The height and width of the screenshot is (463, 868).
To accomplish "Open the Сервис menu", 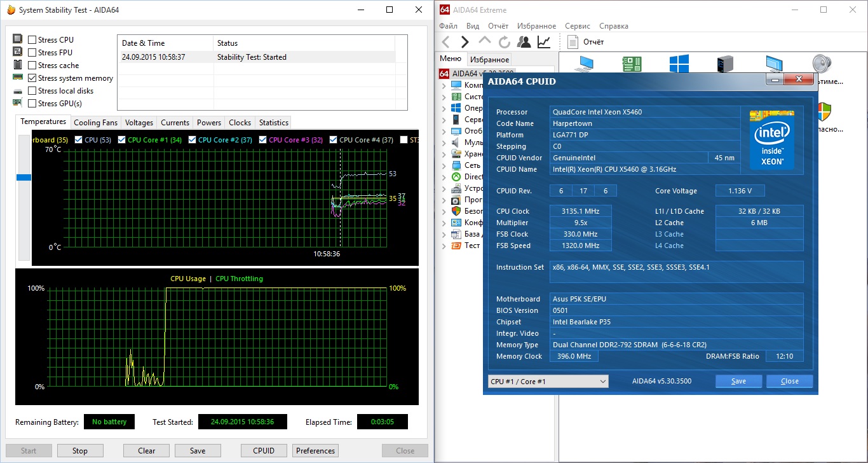I will pyautogui.click(x=577, y=26).
